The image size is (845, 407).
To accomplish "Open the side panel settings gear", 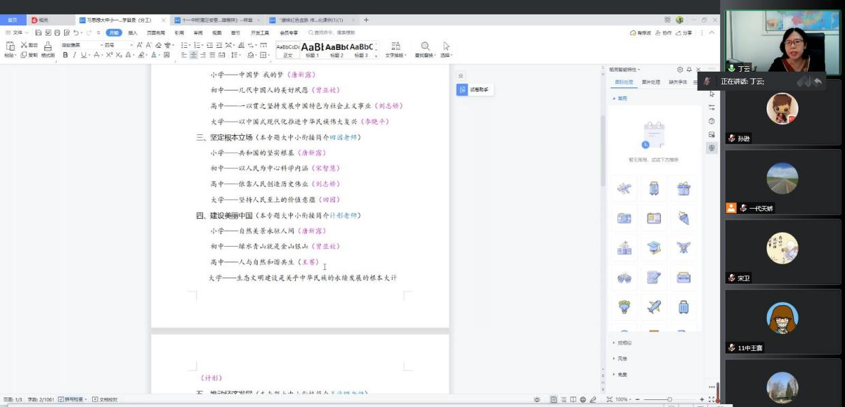I will coord(679,70).
